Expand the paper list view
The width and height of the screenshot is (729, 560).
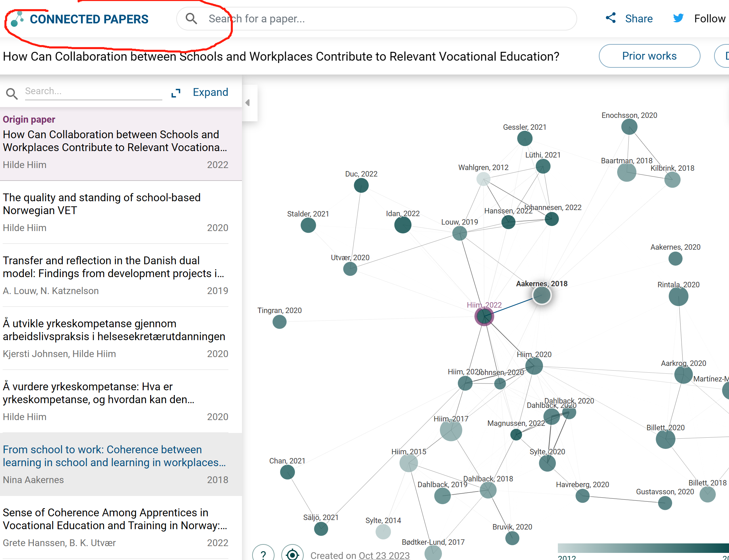(210, 92)
